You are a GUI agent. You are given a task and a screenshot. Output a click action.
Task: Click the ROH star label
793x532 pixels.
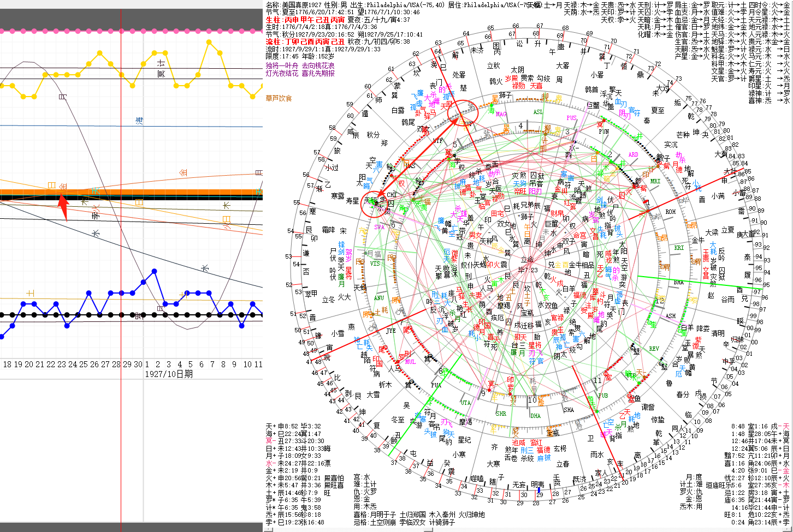670,212
